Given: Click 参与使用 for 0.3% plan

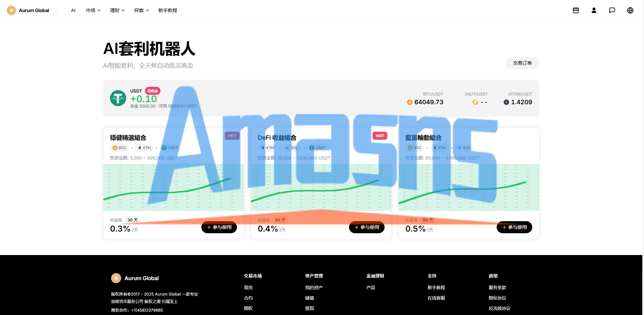Looking at the screenshot, I should [x=219, y=227].
